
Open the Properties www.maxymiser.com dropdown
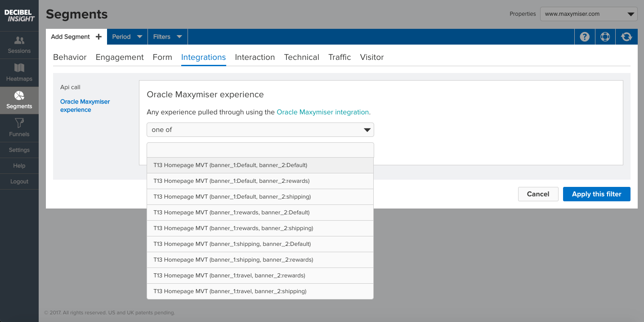click(589, 14)
